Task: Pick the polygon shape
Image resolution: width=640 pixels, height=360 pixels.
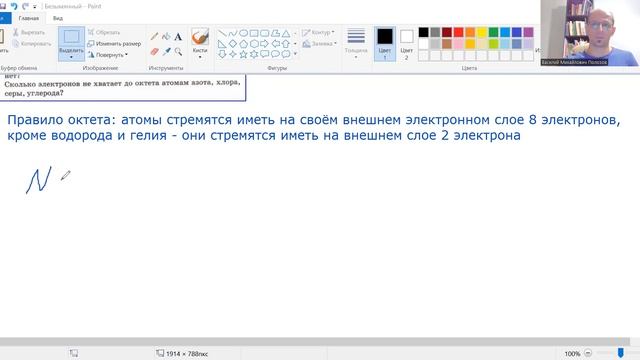Action: [x=276, y=33]
